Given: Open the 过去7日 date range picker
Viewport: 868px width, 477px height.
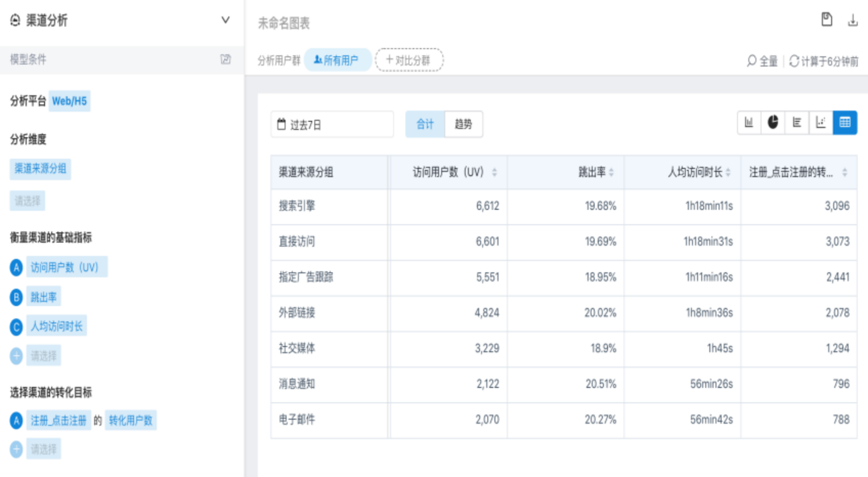Looking at the screenshot, I should coord(332,124).
